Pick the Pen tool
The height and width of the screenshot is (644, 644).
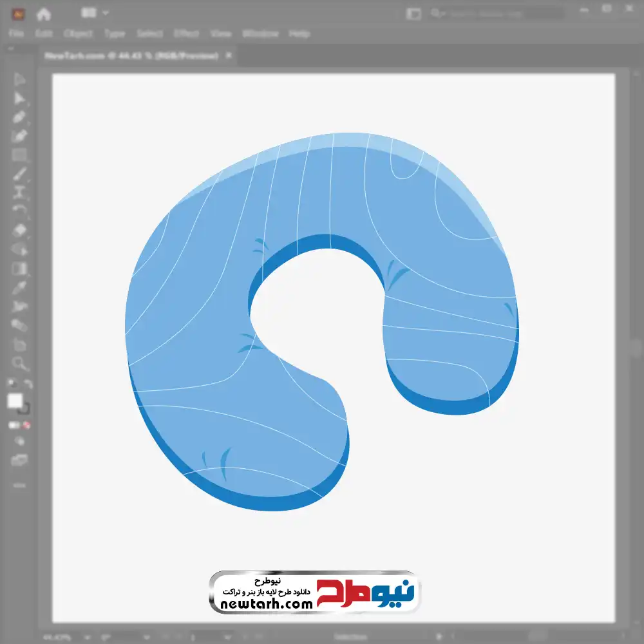[x=19, y=117]
